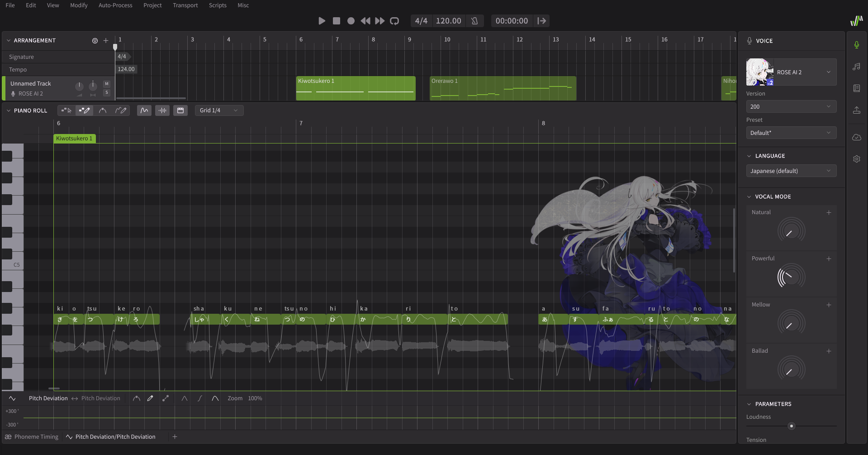
Task: Solo the Unnamed Track
Action: pos(107,92)
